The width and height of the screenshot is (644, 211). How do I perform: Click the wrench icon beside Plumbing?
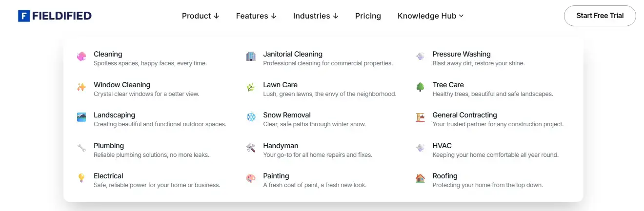(81, 148)
